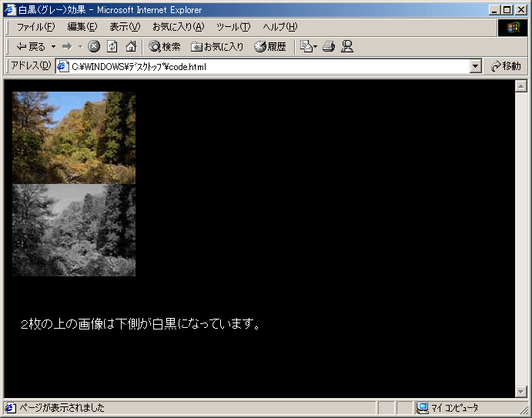Stop loading with the Stop icon
Screen dimensions: 532x418
tap(94, 46)
